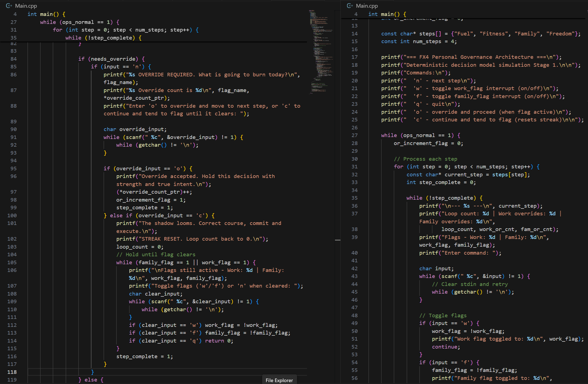The height and width of the screenshot is (384, 588).
Task: Click the C++ icon on the left Main.cpp tab
Action: pos(10,5)
